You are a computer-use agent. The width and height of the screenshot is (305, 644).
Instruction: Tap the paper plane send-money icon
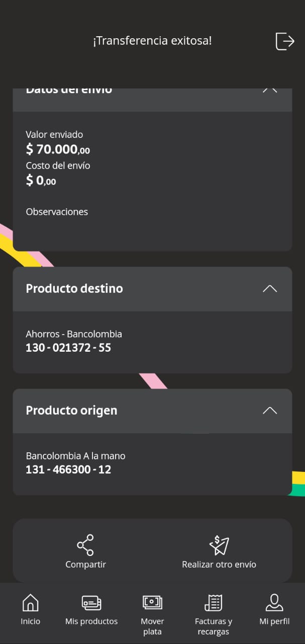click(x=219, y=545)
